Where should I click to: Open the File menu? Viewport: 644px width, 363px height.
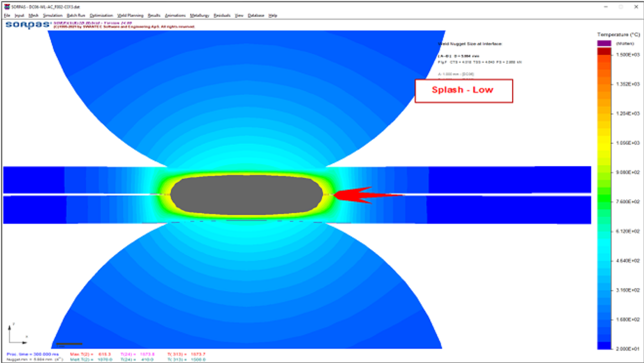[7, 16]
